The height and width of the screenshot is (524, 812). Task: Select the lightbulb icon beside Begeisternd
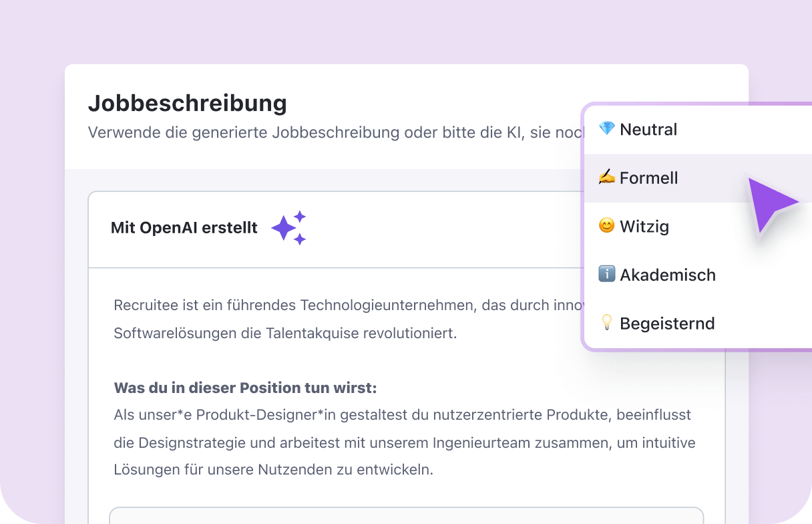(606, 323)
